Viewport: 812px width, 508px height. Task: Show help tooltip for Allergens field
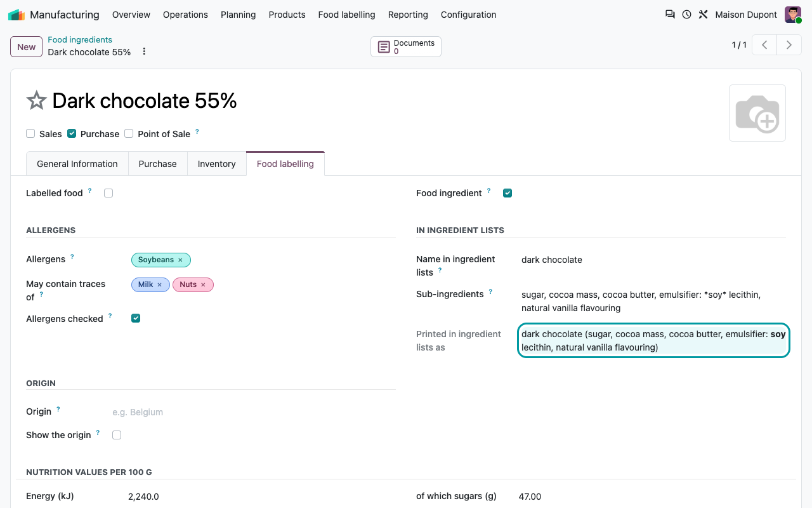pos(72,257)
